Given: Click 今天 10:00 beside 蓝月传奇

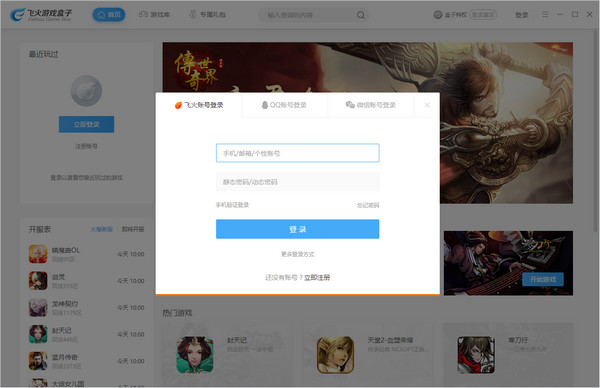Looking at the screenshot, I should point(131,361).
